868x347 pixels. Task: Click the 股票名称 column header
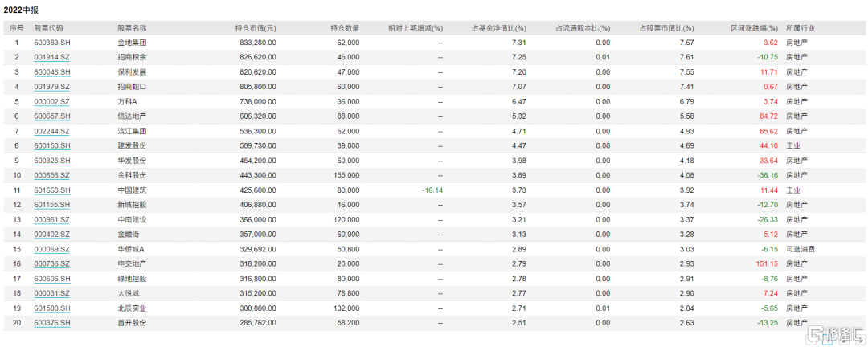click(x=132, y=27)
